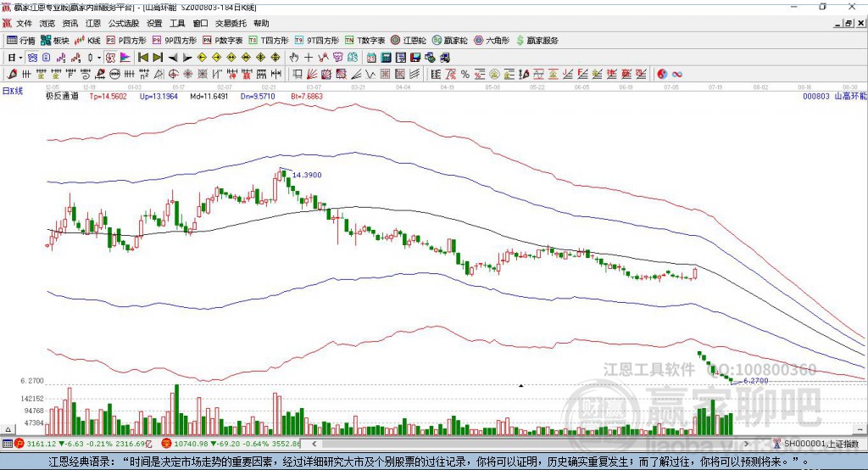Viewport: 868px width, 470px height.
Task: Open the 交易委托 menu
Action: point(231,23)
